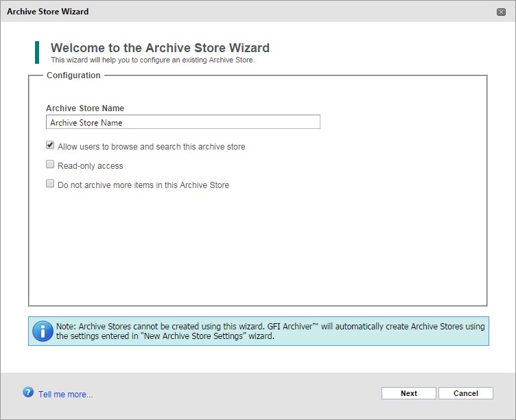The width and height of the screenshot is (516, 420).
Task: Click the note text about GFI Archiver
Action: 270,331
